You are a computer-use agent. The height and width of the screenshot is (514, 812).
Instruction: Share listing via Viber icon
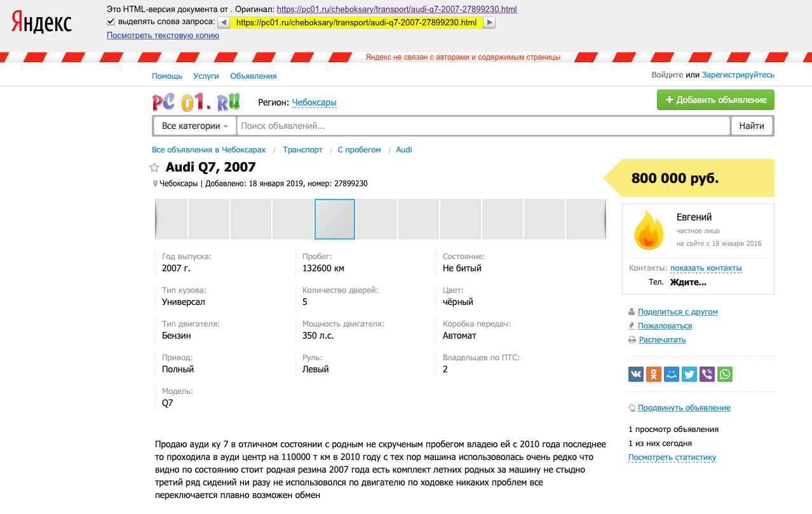pos(707,374)
